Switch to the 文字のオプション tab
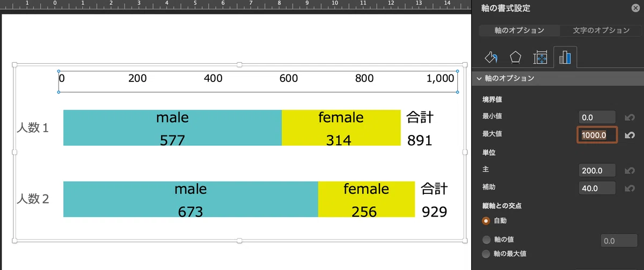644x270 pixels. point(601,31)
